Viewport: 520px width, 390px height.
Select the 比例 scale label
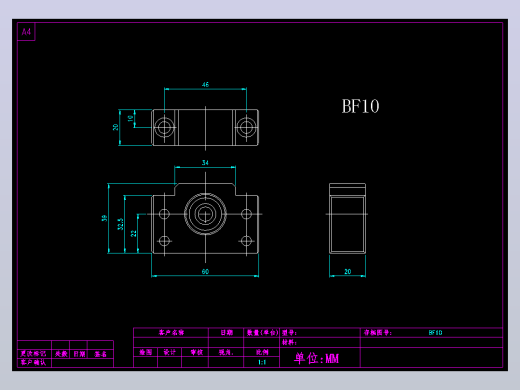262,352
